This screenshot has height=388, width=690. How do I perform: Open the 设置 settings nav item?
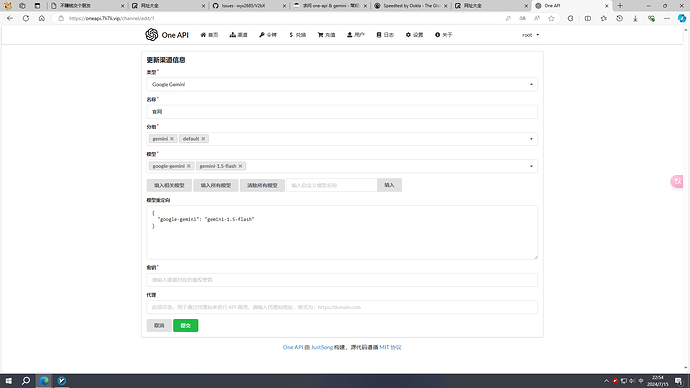(x=415, y=35)
